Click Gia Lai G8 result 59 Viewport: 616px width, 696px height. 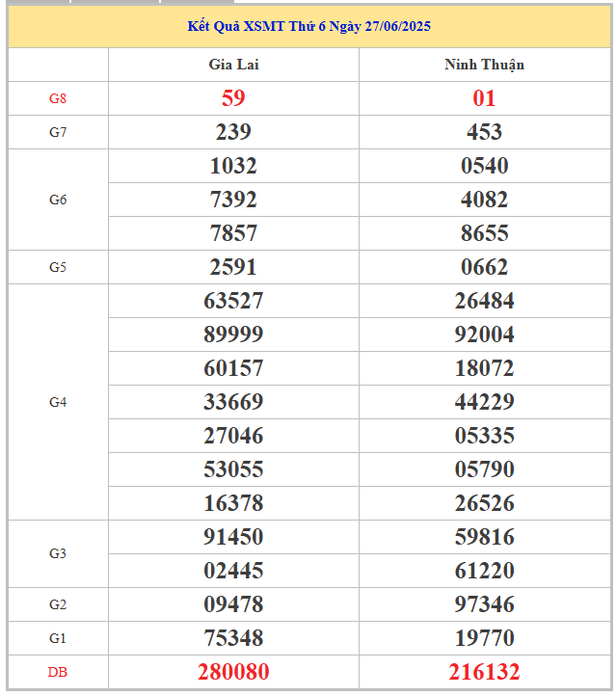233,98
